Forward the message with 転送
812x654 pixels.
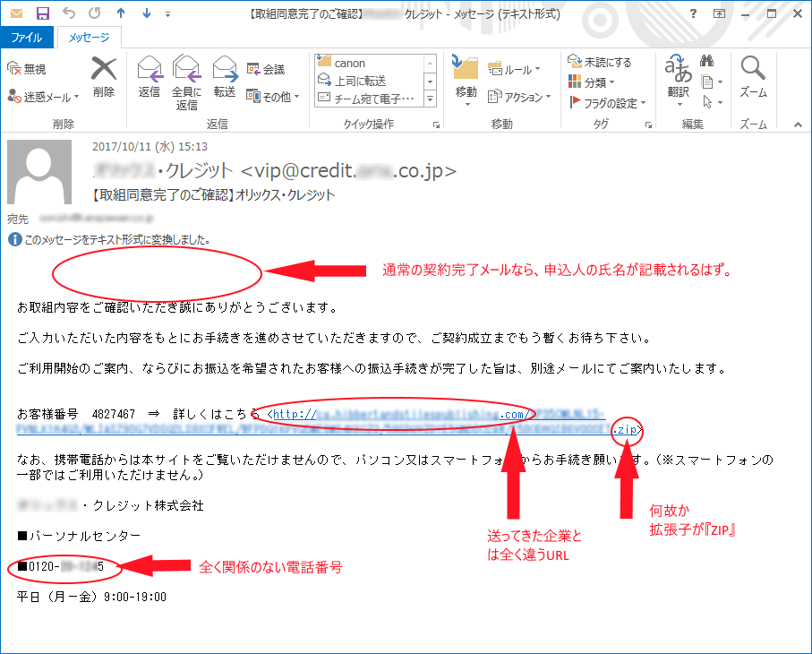[x=225, y=77]
